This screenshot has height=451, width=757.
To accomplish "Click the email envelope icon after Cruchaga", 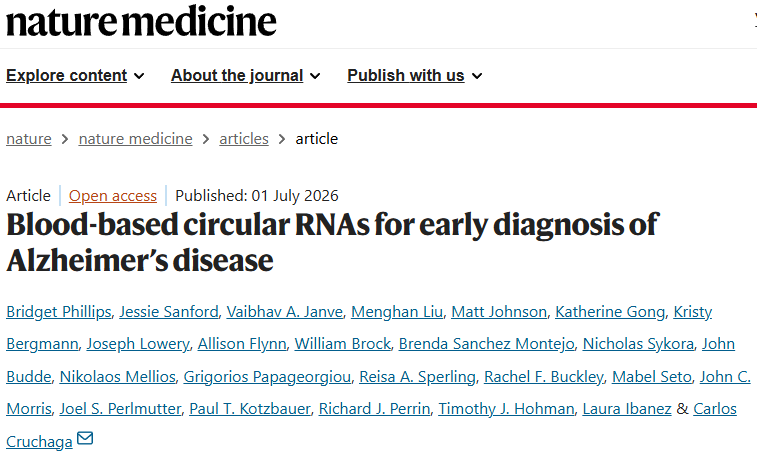I will point(85,438).
